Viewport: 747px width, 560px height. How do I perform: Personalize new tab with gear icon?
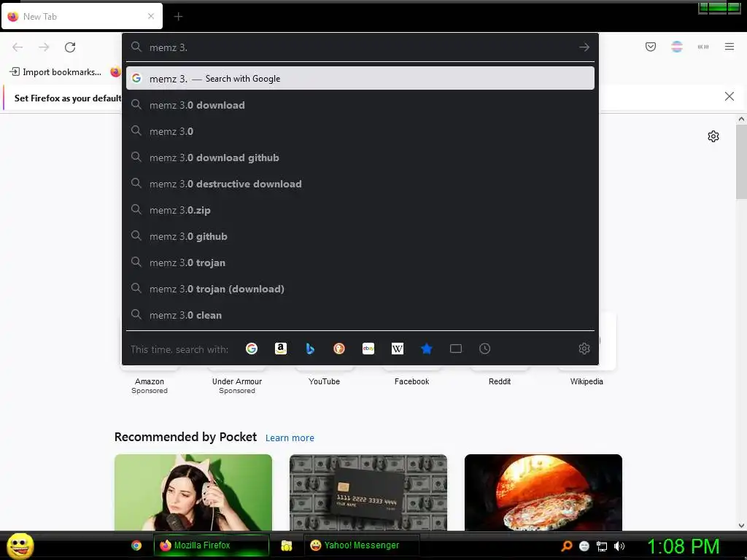point(713,136)
